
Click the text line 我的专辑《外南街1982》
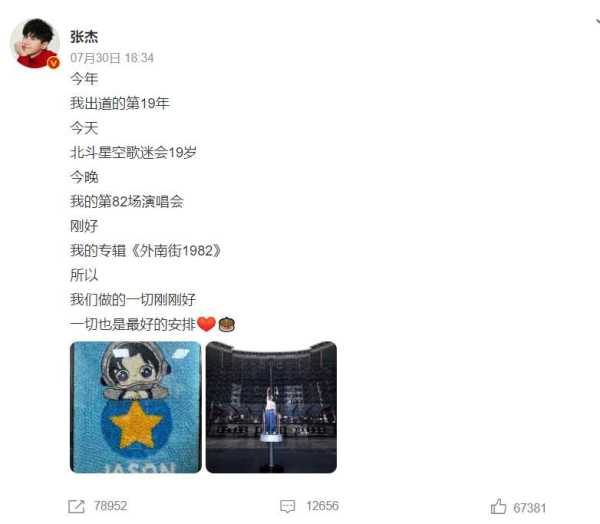(x=146, y=251)
